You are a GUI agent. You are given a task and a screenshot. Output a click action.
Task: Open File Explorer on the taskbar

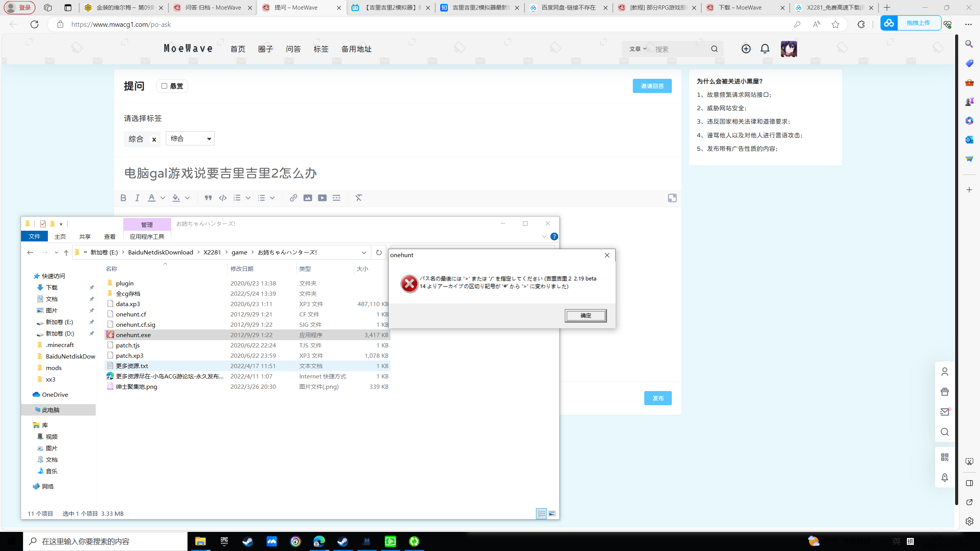pyautogui.click(x=200, y=541)
